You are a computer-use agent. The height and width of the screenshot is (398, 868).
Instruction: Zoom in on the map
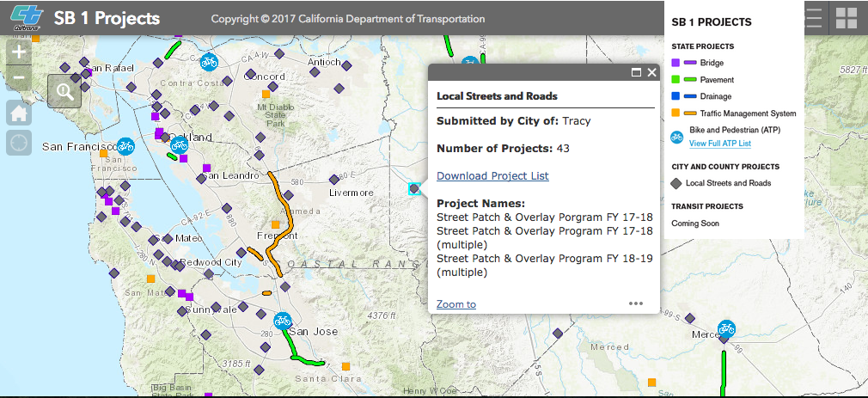pyautogui.click(x=19, y=52)
